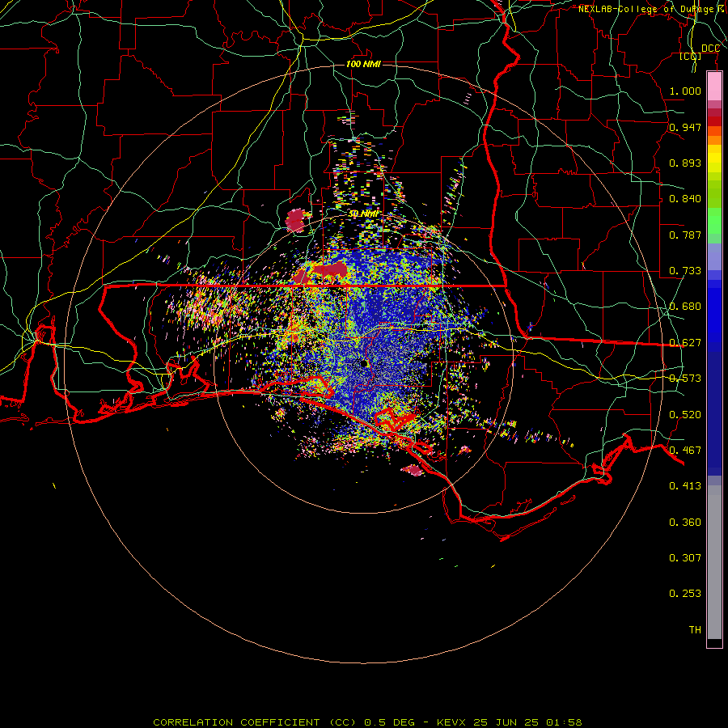Select the 0.947 legend value
Viewport: 728px width, 728px height.
[x=685, y=127]
